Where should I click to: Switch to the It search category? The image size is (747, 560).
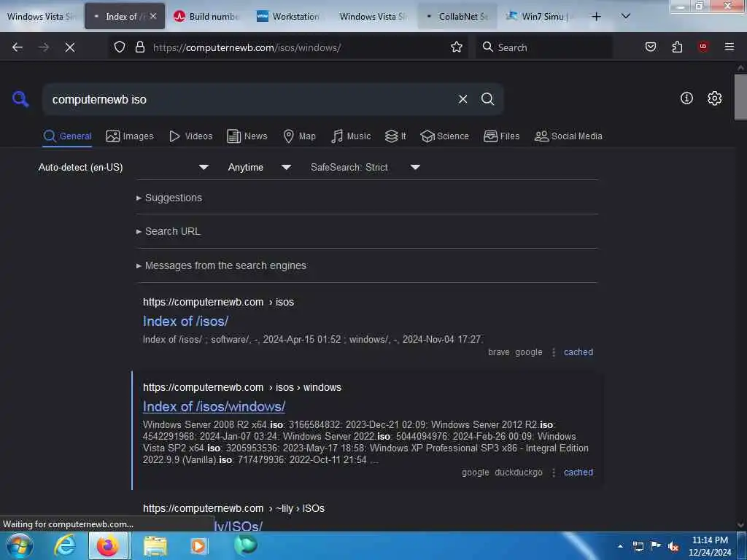(395, 136)
